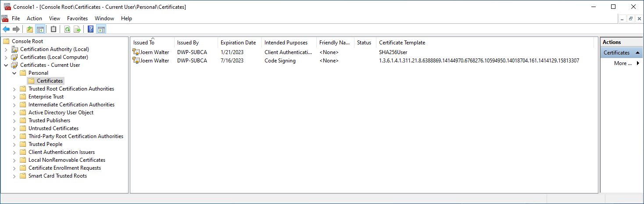Click the Back arrow in toolbar
Viewport: 644px width, 204px height.
(x=6, y=29)
